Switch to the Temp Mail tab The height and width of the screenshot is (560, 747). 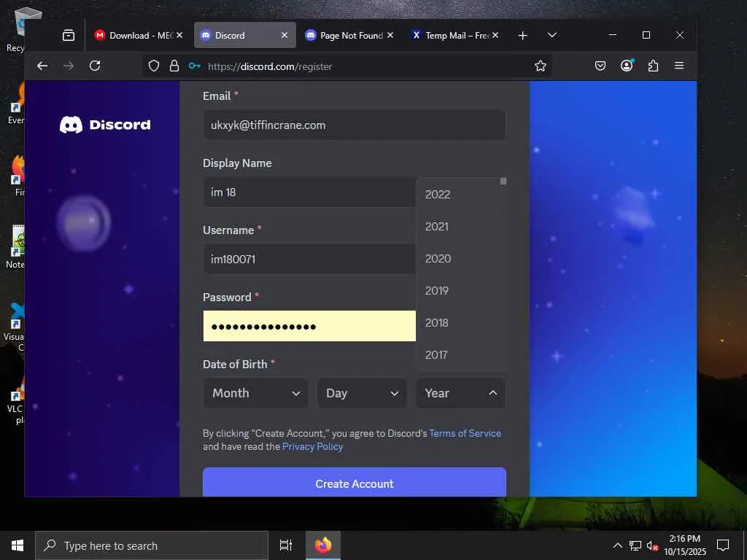tap(455, 35)
